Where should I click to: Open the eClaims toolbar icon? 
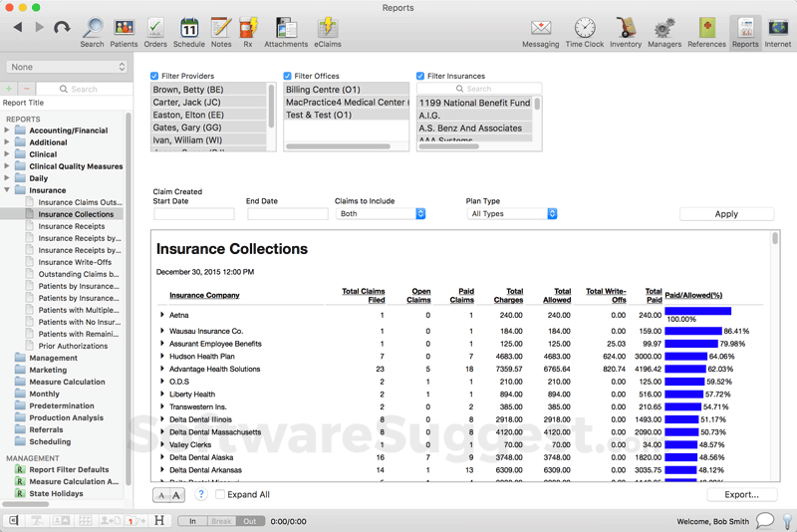click(x=327, y=29)
